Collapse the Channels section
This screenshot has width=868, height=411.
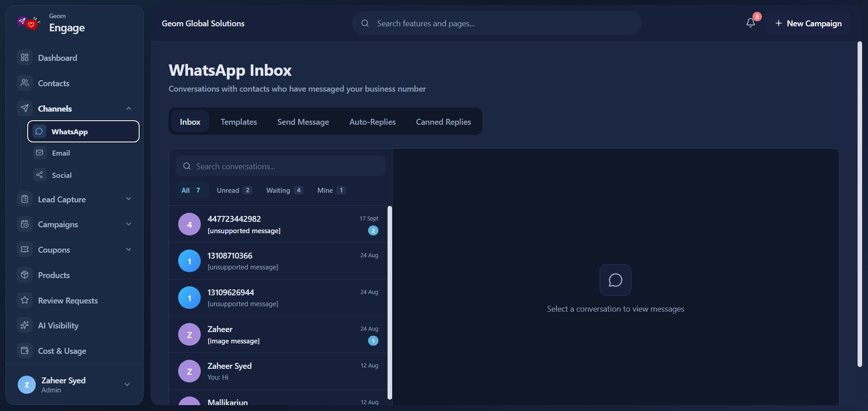[129, 108]
